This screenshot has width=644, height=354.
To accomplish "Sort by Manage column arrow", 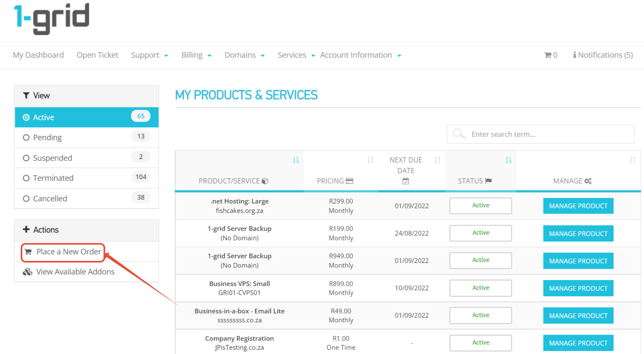I will (x=632, y=160).
